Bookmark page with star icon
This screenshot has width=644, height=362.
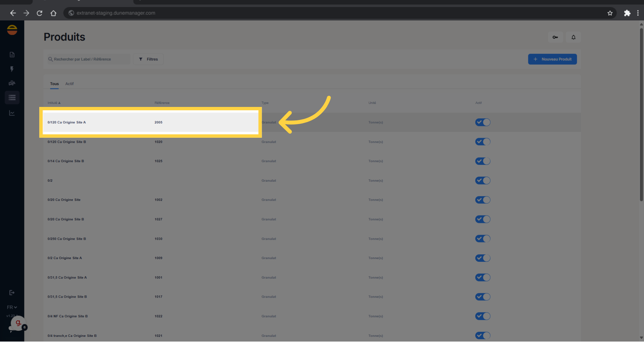click(610, 13)
